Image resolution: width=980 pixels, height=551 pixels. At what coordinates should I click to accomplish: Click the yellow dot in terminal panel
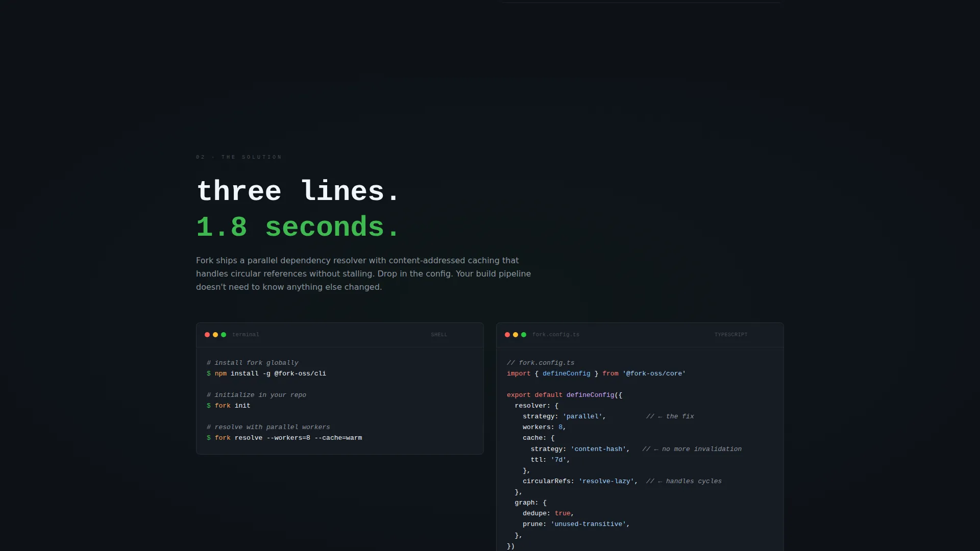pyautogui.click(x=215, y=335)
